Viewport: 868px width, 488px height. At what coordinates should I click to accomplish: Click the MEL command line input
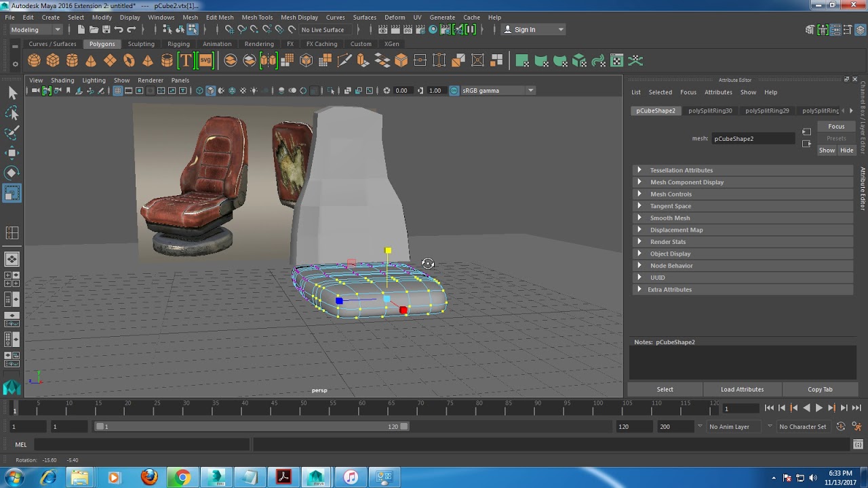142,445
